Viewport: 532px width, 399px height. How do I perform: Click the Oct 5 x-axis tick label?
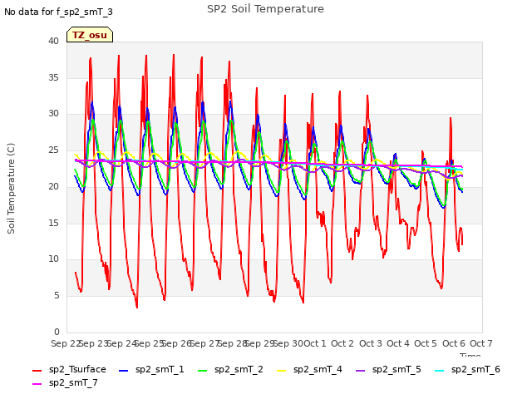[426, 343]
